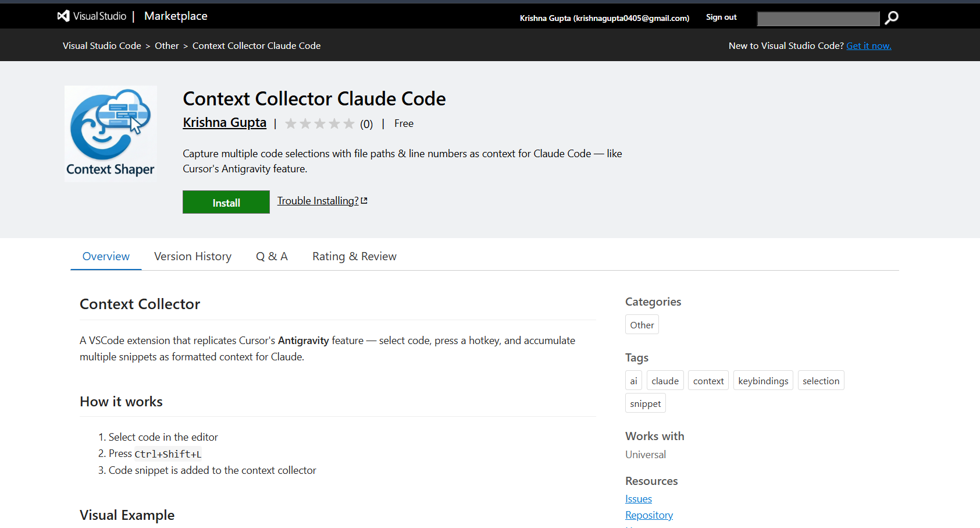The height and width of the screenshot is (528, 980).
Task: Visit author Krishna Gupta's page
Action: 224,122
